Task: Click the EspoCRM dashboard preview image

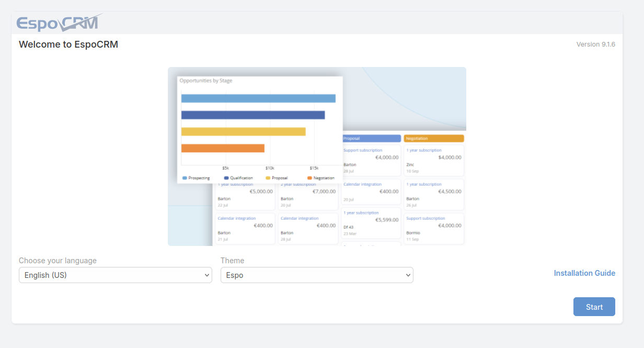Action: 317,156
